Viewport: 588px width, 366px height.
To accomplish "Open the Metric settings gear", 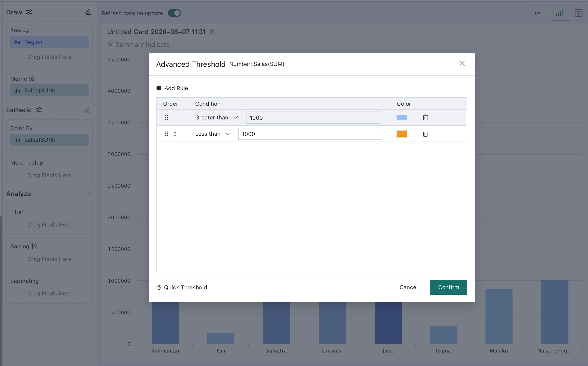I will tap(32, 79).
